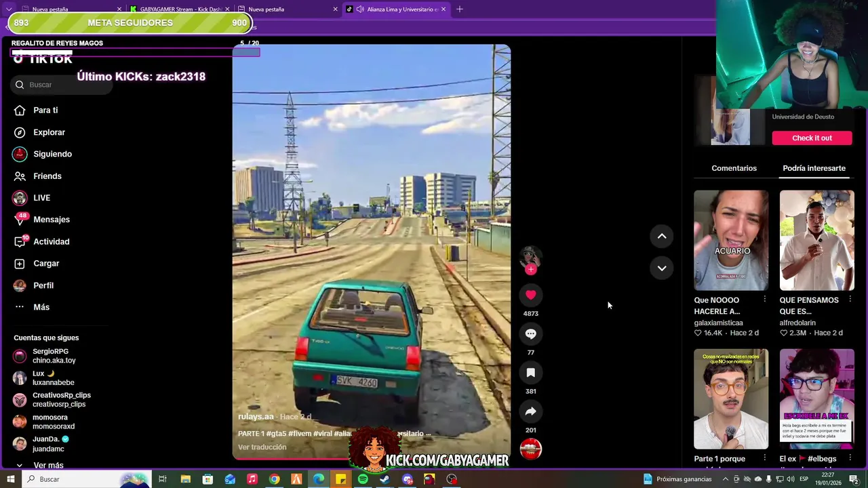Switch to the Comentarios tab
Image resolution: width=868 pixels, height=488 pixels.
[734, 168]
